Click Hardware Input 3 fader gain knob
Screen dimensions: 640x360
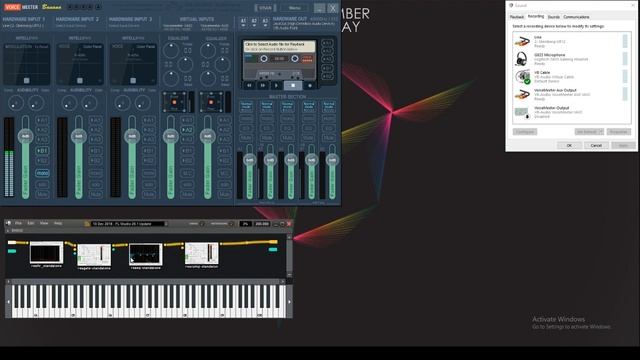coord(132,136)
